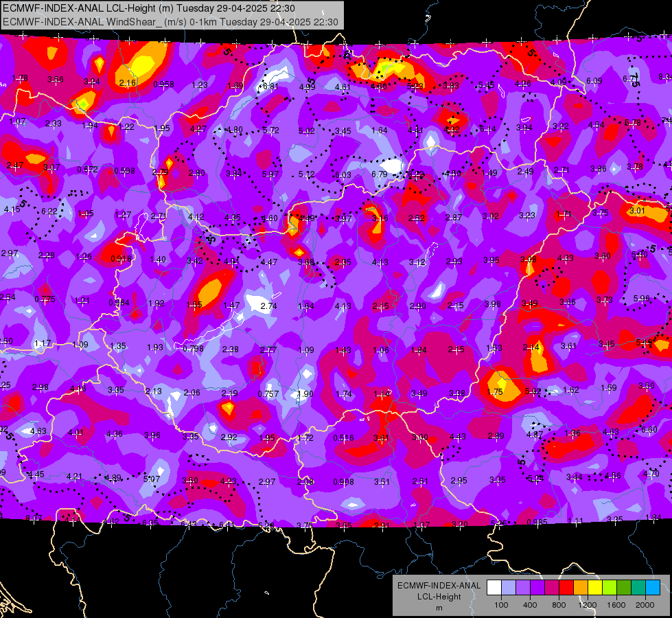Click the legend tick label 100
The height and width of the screenshot is (618, 672).
[x=501, y=605]
